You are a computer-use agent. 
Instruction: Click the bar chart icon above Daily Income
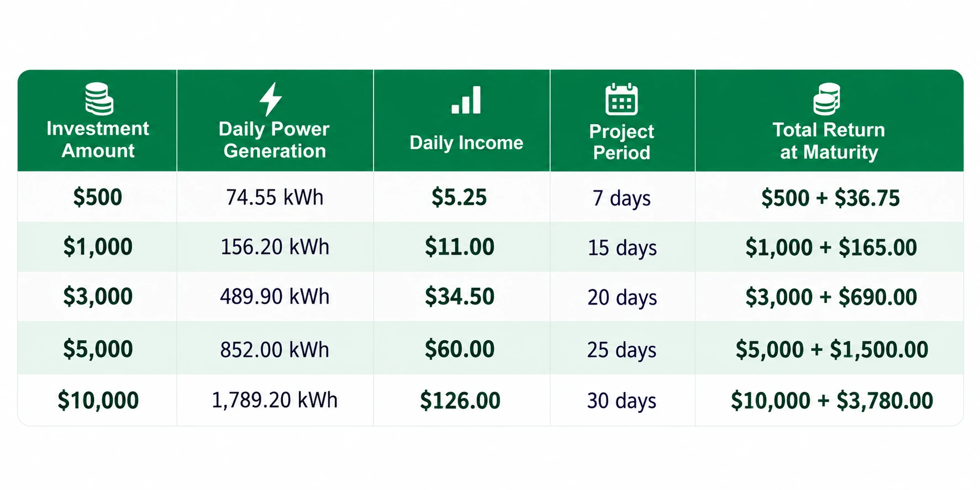pos(466,100)
